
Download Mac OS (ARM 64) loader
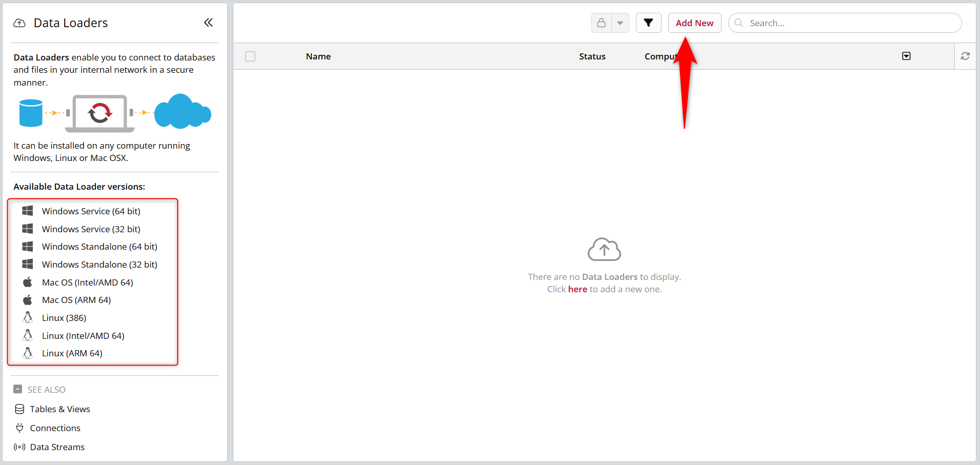76,300
